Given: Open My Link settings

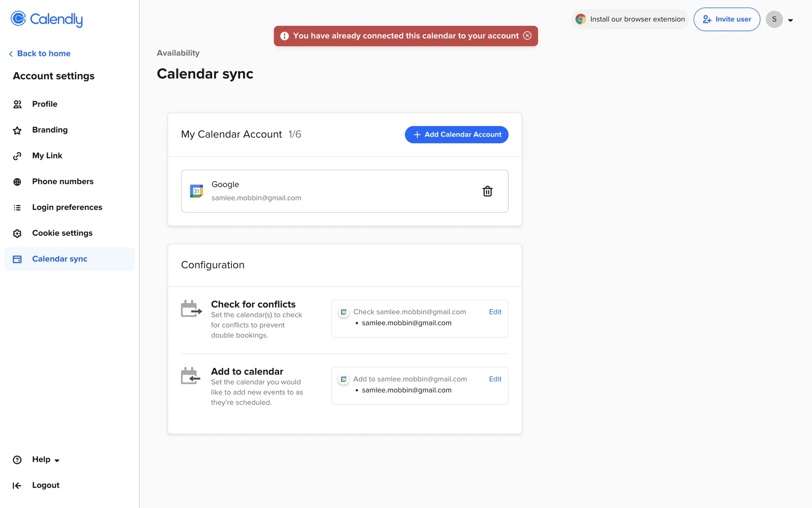Looking at the screenshot, I should point(47,156).
